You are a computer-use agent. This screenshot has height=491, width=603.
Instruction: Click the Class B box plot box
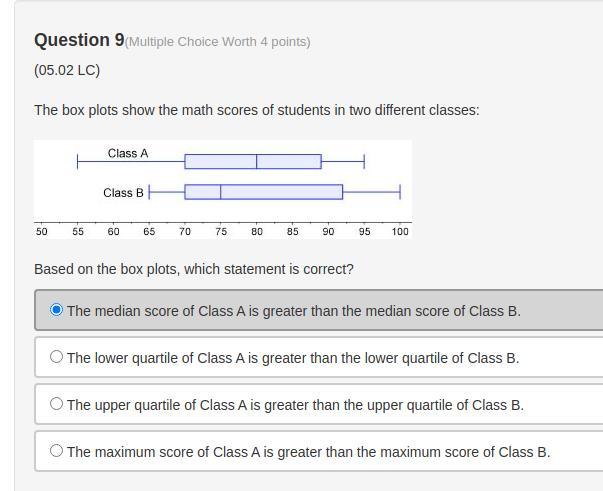coord(263,192)
